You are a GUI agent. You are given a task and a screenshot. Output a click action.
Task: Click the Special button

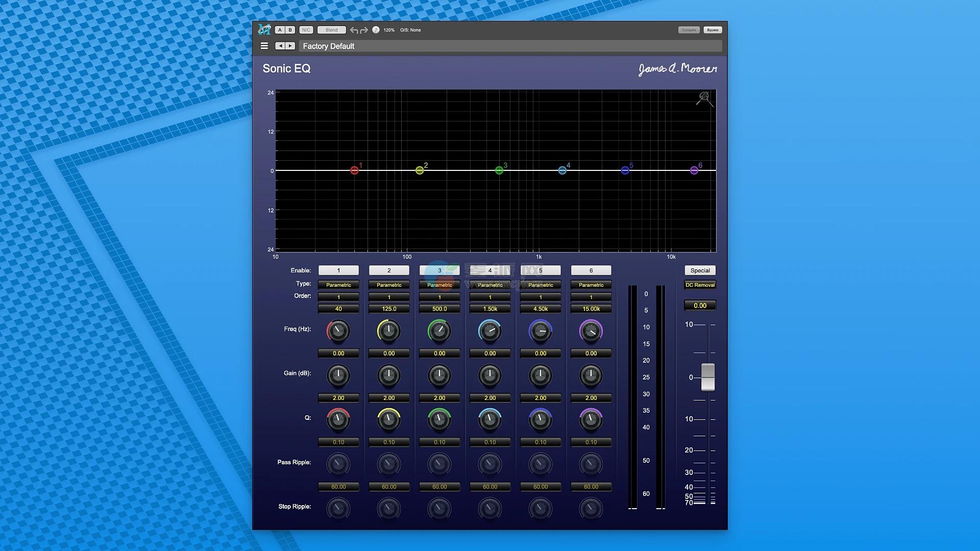[x=700, y=270]
